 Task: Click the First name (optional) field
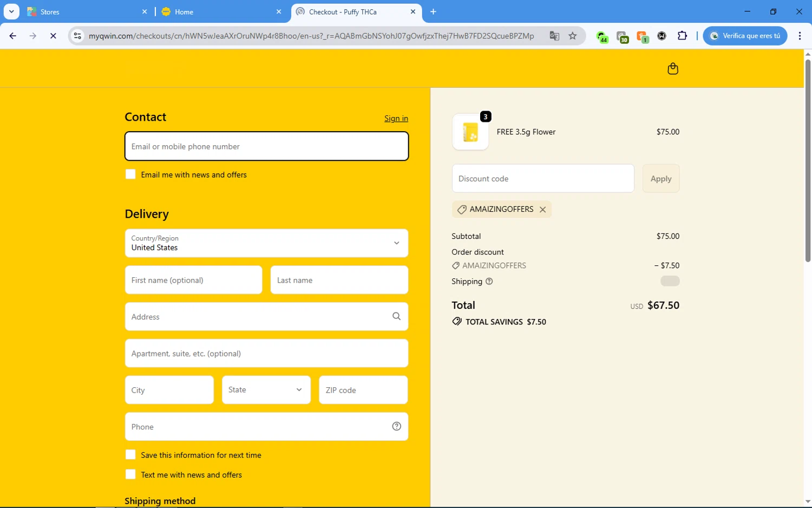193,280
